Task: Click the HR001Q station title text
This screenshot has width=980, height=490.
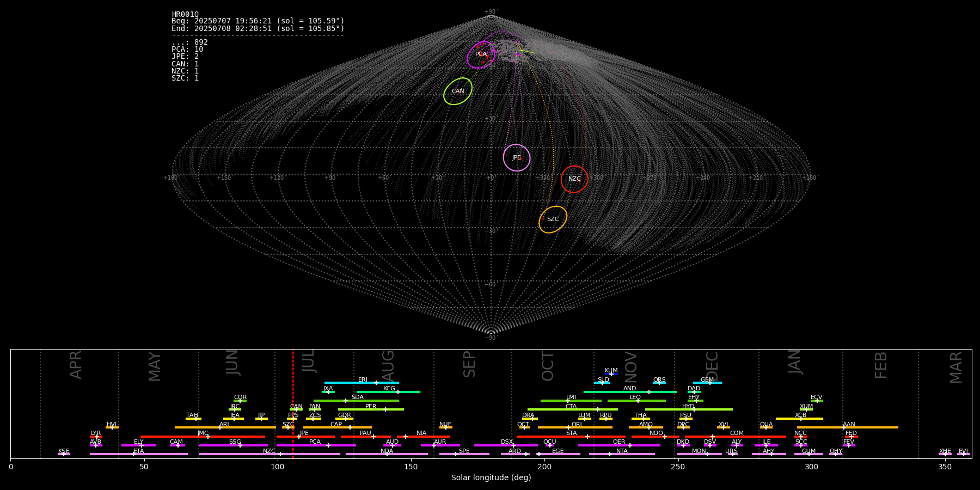Action: [x=185, y=15]
